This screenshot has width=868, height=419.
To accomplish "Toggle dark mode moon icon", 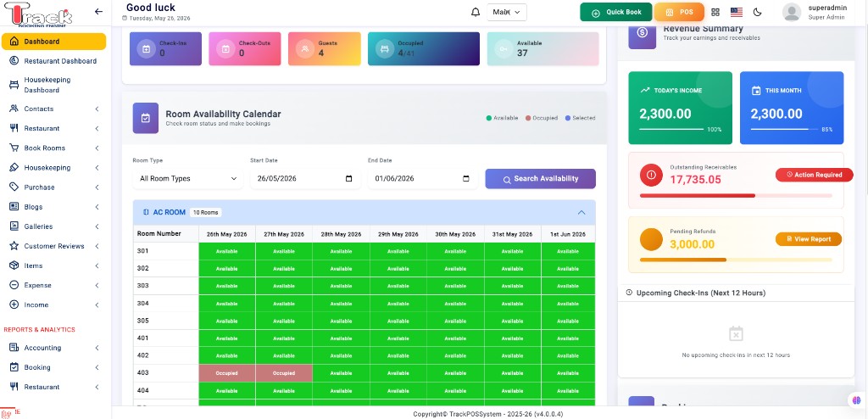I will click(x=758, y=12).
